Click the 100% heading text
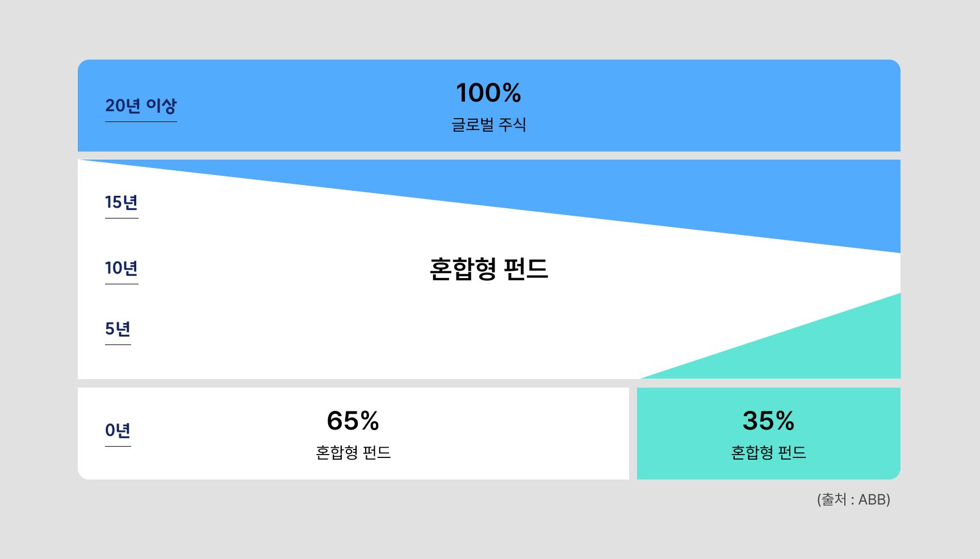This screenshot has width=980, height=559. click(489, 93)
